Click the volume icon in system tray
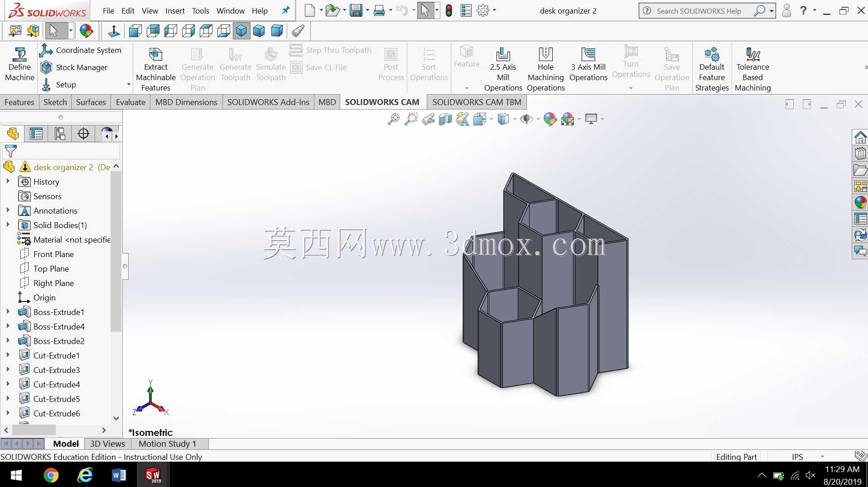 (x=810, y=476)
